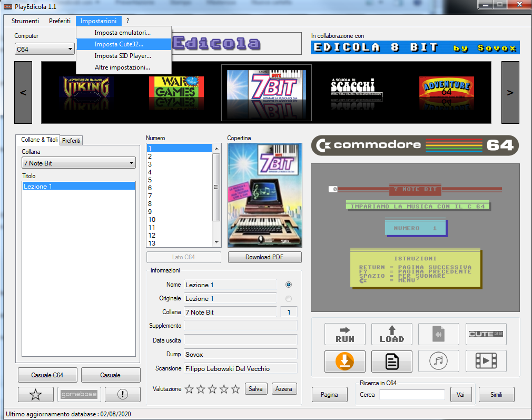Screen dimensions: 532x420
Task: Choose Imposta SID Player... menu entry
Action: (124, 56)
